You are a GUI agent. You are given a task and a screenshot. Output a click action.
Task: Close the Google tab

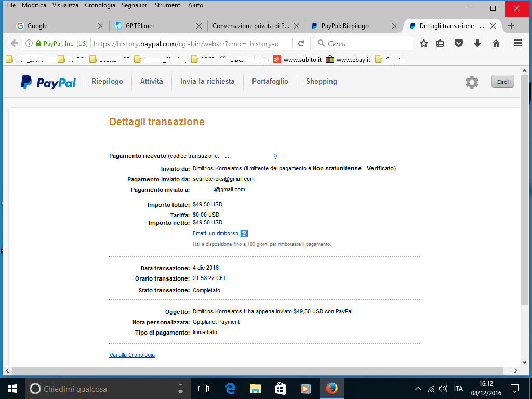[101, 26]
